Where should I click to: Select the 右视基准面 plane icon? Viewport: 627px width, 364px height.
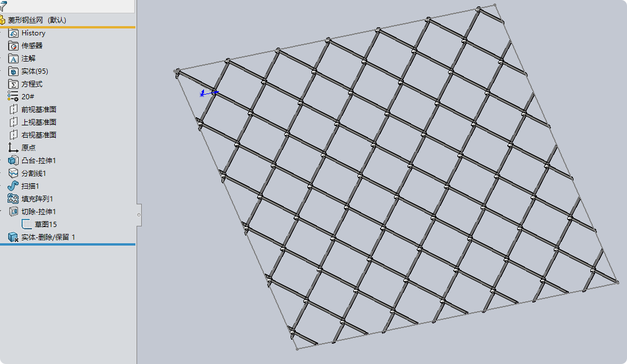pos(13,135)
